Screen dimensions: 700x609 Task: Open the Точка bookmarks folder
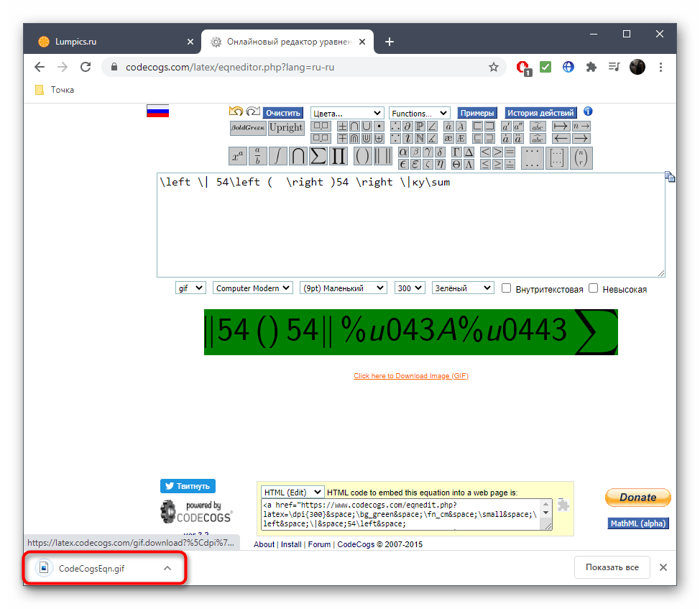55,90
